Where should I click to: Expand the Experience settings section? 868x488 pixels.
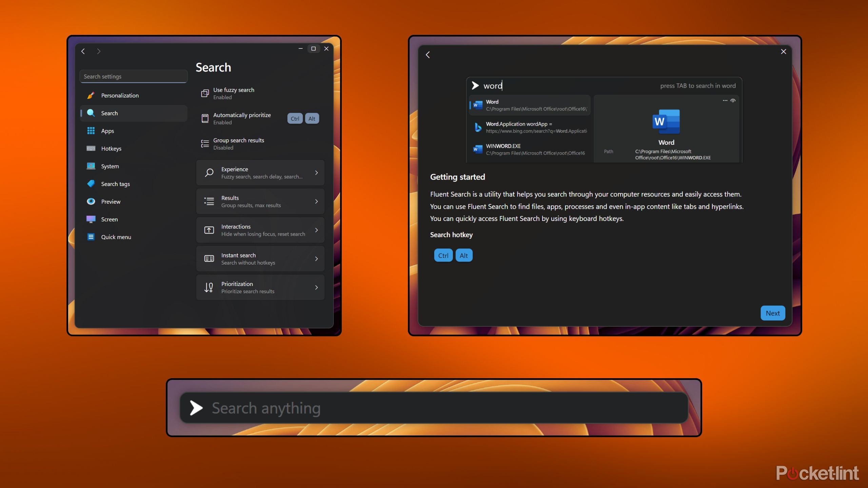click(260, 173)
